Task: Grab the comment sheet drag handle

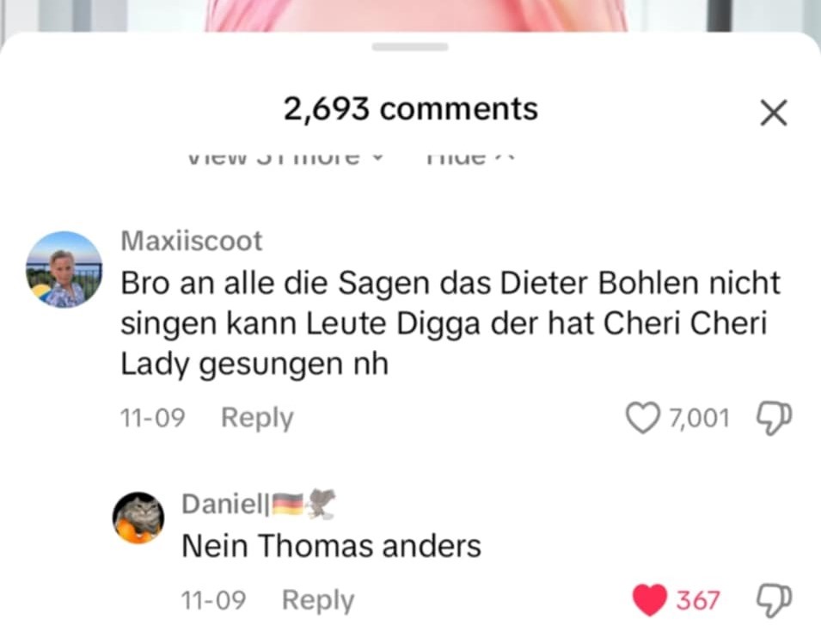Action: coord(410,47)
